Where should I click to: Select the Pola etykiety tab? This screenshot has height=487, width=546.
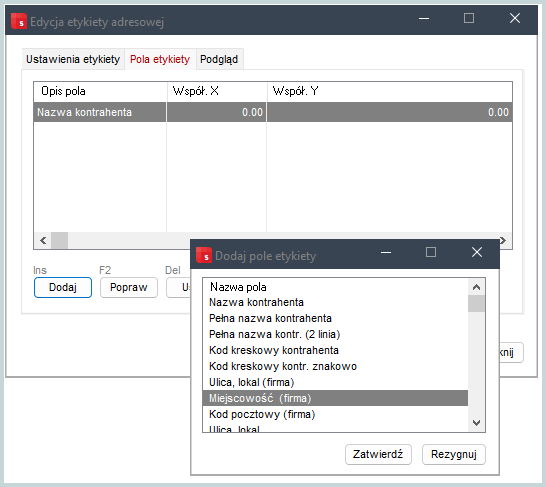(160, 60)
